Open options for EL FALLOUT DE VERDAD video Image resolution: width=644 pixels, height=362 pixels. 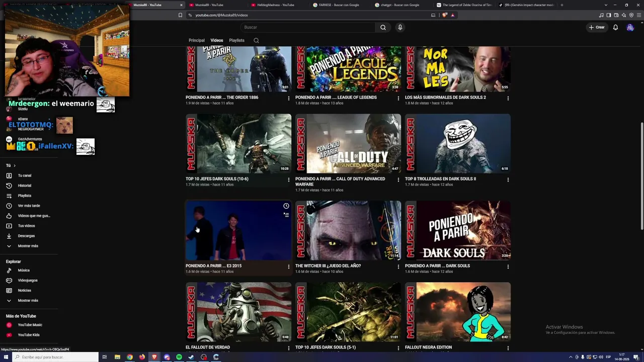(289, 348)
